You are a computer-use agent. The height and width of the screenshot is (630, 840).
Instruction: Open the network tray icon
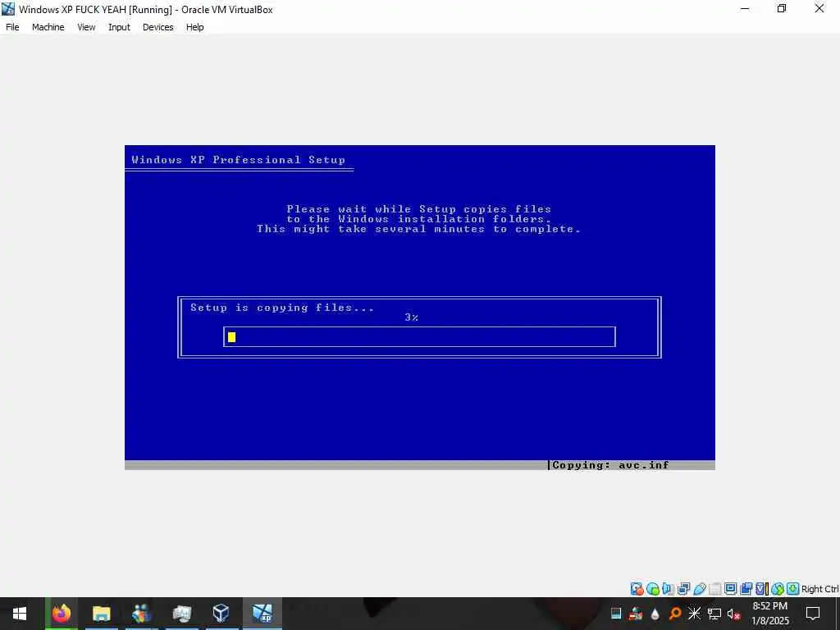click(714, 614)
